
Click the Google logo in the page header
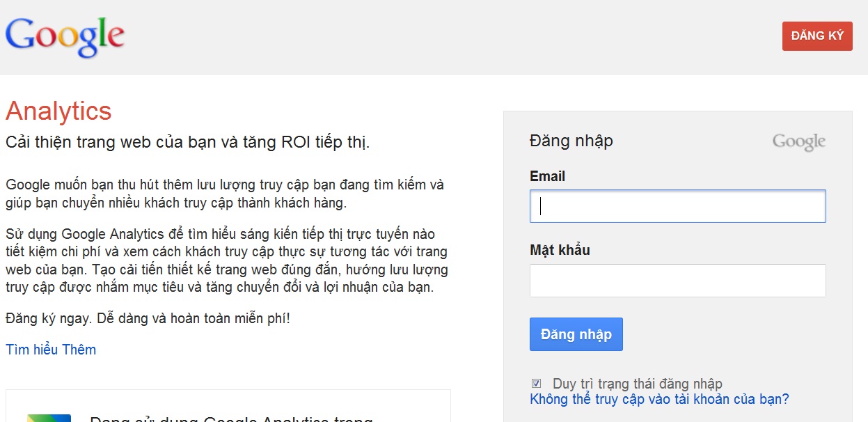(65, 38)
